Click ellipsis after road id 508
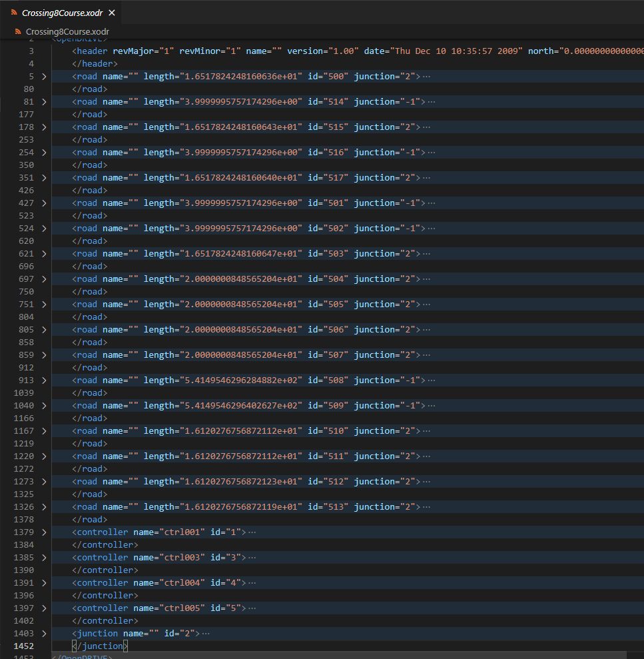644x659 pixels. [x=432, y=380]
